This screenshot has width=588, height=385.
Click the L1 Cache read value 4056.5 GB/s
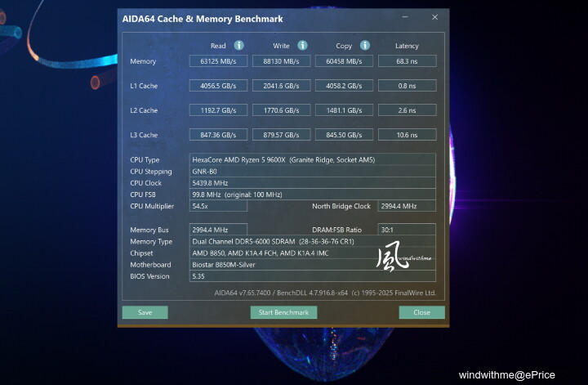coord(218,86)
